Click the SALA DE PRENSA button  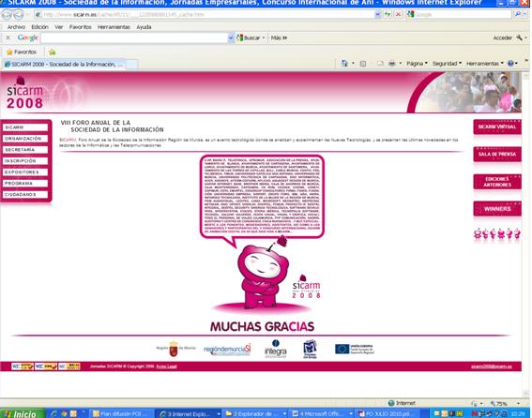click(x=497, y=155)
